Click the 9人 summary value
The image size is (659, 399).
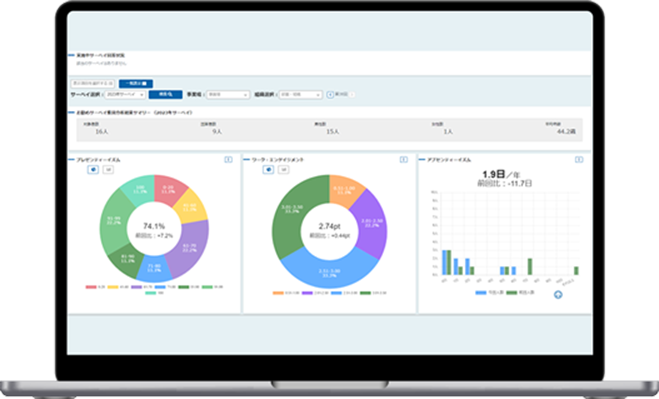tap(217, 132)
